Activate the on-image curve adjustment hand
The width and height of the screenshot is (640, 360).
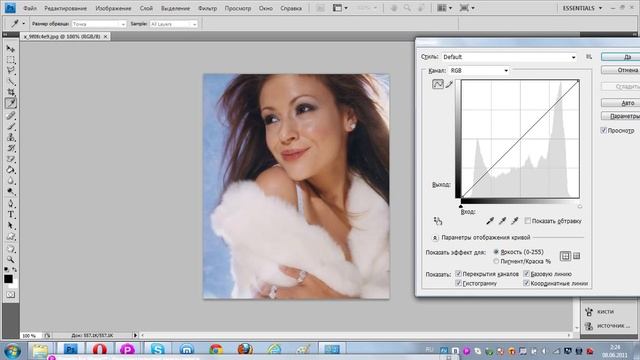click(x=438, y=221)
